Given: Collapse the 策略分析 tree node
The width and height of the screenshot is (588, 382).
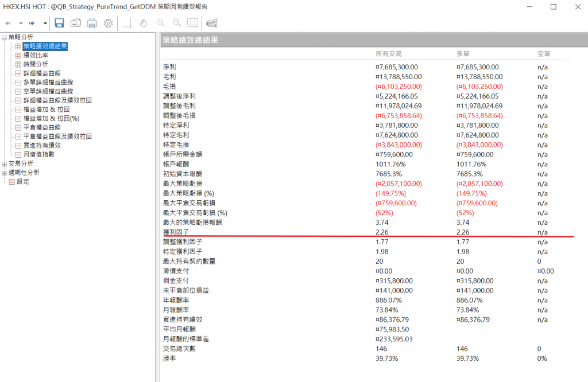Looking at the screenshot, I should tap(5, 37).
